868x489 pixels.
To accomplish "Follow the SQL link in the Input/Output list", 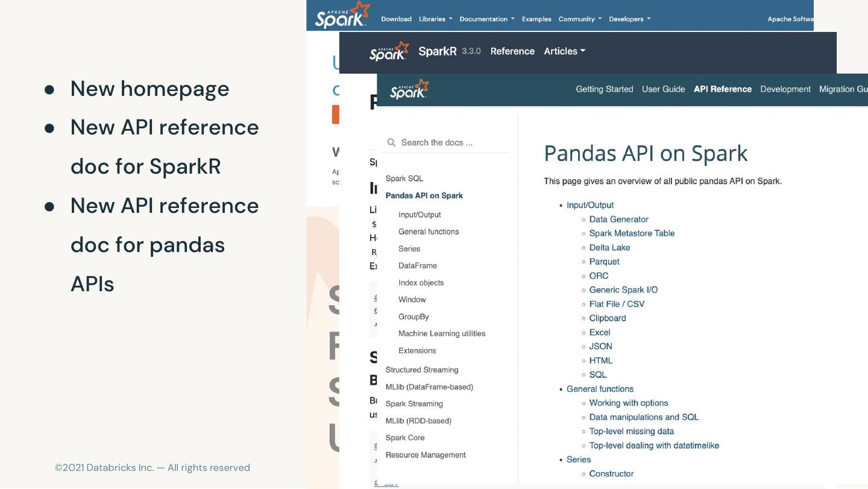I will click(598, 374).
